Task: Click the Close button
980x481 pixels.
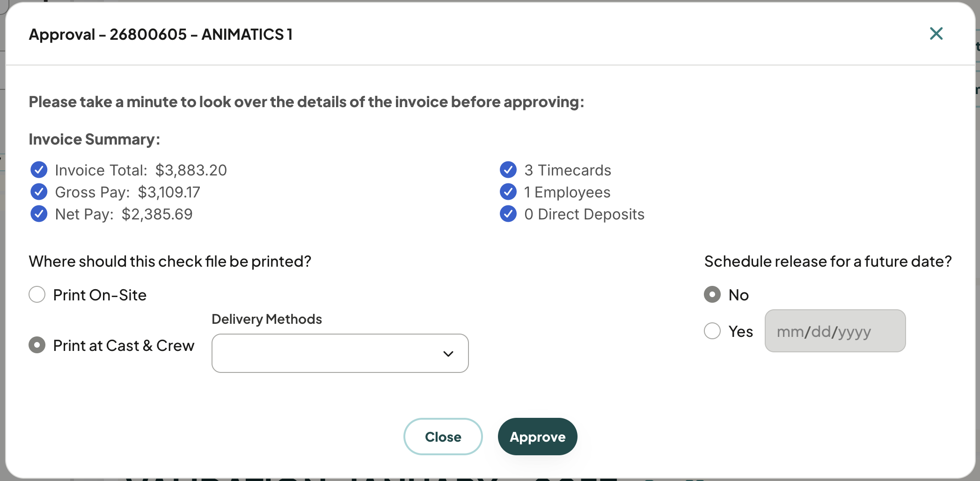Action: pyautogui.click(x=443, y=437)
